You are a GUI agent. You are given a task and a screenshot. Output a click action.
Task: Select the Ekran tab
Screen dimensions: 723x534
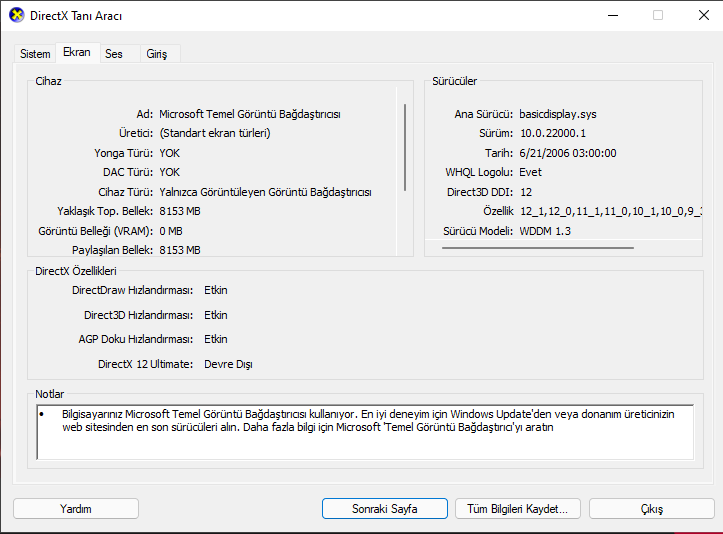pyautogui.click(x=77, y=53)
